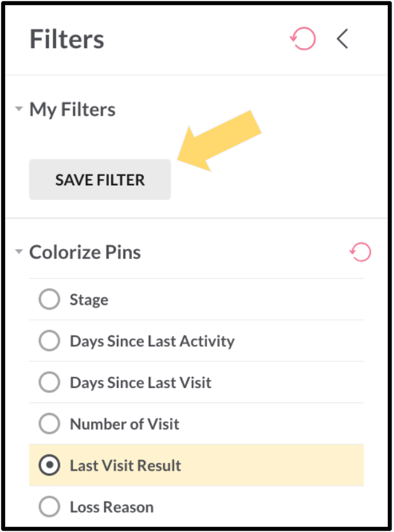Screen dimensions: 394x532
Task: Click the Number of Visit label
Action: (124, 424)
